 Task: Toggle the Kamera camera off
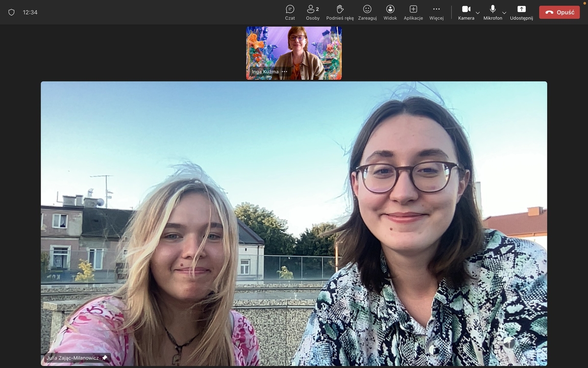pos(466,12)
